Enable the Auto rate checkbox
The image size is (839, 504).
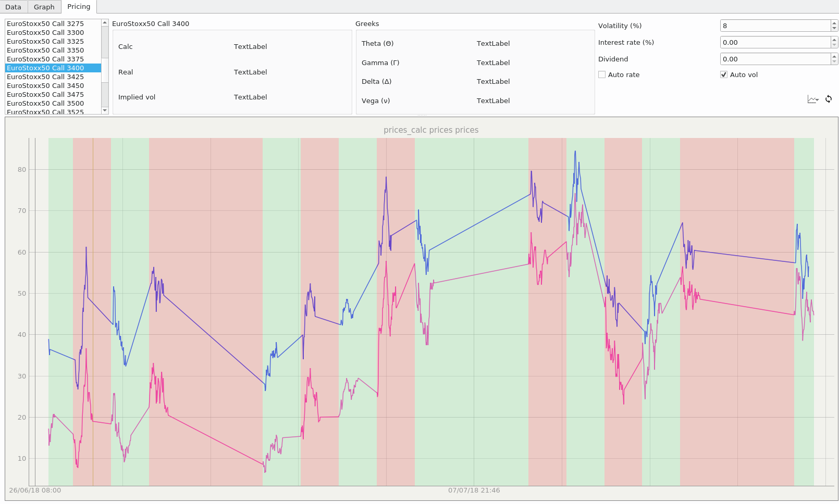[602, 74]
